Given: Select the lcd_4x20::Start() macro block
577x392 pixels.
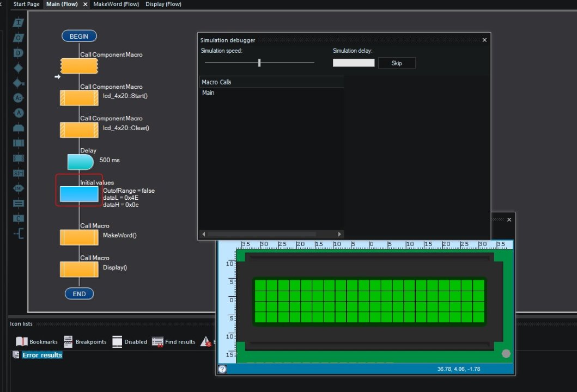Looking at the screenshot, I should [79, 98].
